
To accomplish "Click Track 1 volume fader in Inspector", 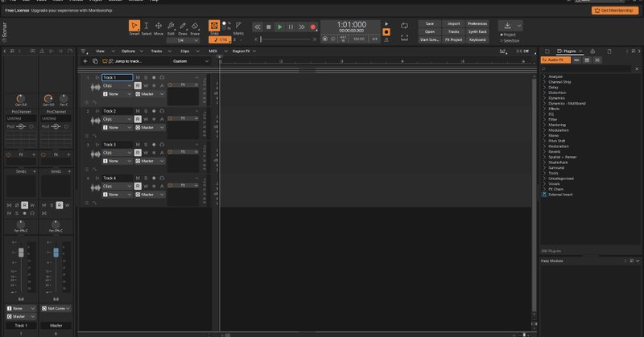I will 21,253.
